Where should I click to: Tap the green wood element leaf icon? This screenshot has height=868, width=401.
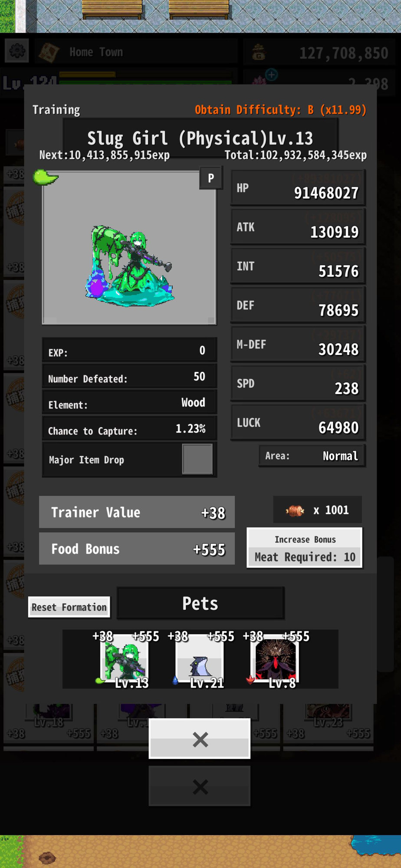tap(46, 177)
